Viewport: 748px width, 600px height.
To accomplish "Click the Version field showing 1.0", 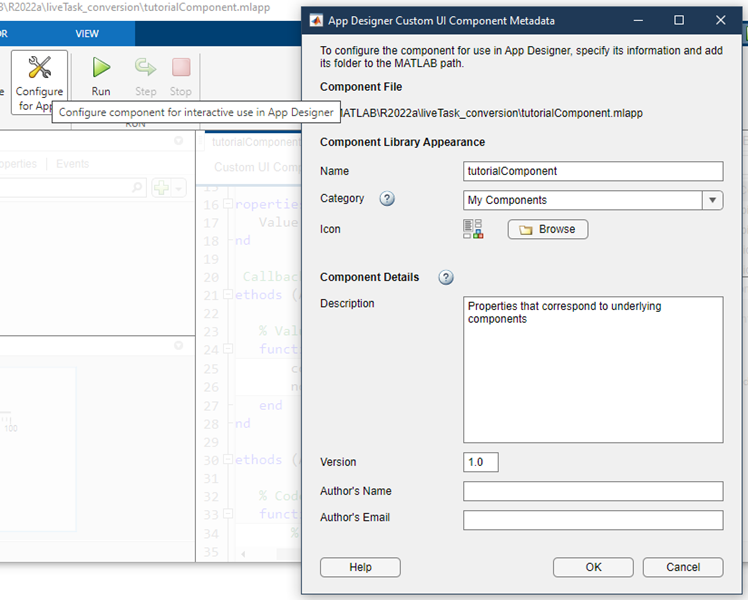I will (x=481, y=462).
